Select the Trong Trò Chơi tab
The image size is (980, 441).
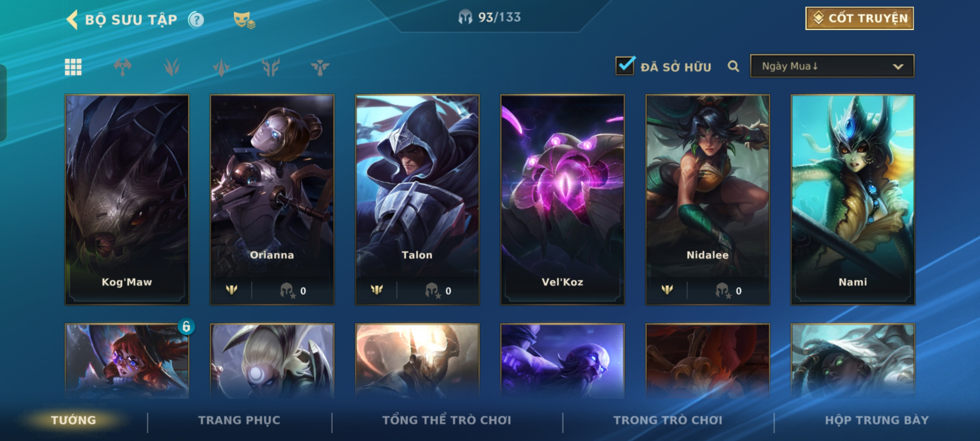pos(668,420)
